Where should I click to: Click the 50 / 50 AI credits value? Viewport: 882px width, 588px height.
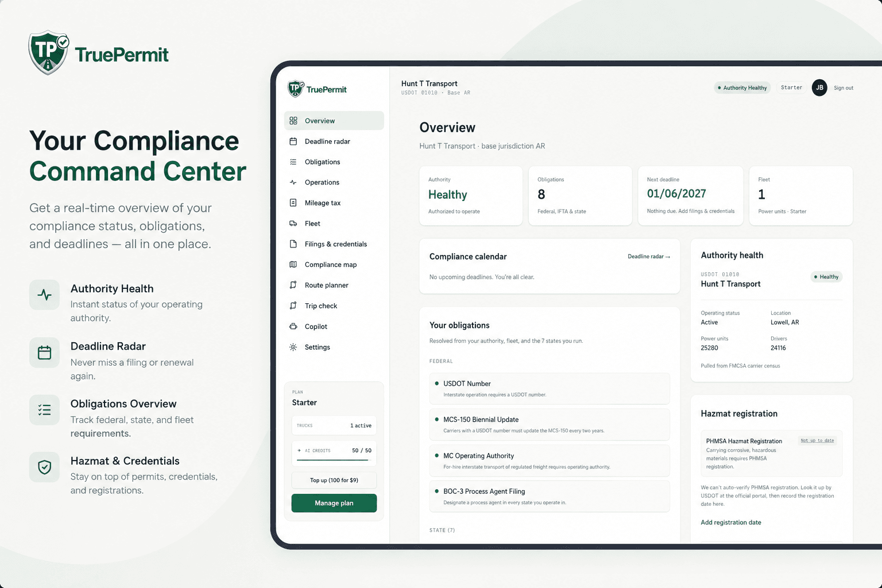point(362,450)
